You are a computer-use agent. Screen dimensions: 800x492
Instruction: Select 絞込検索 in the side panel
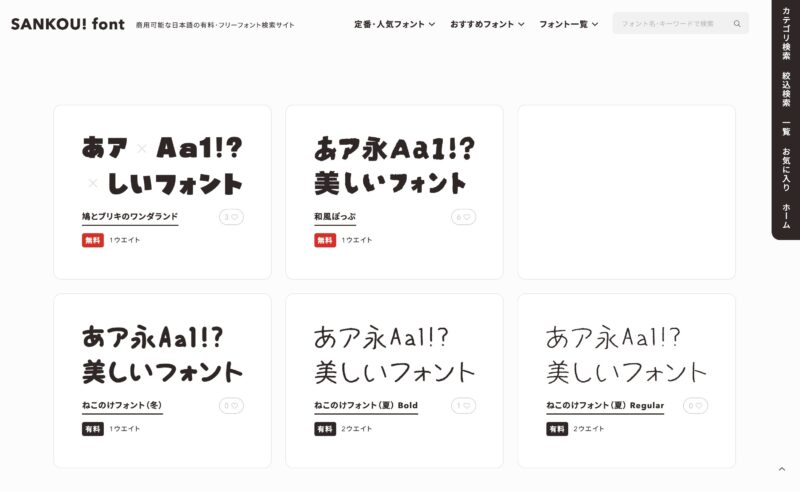pyautogui.click(x=786, y=90)
